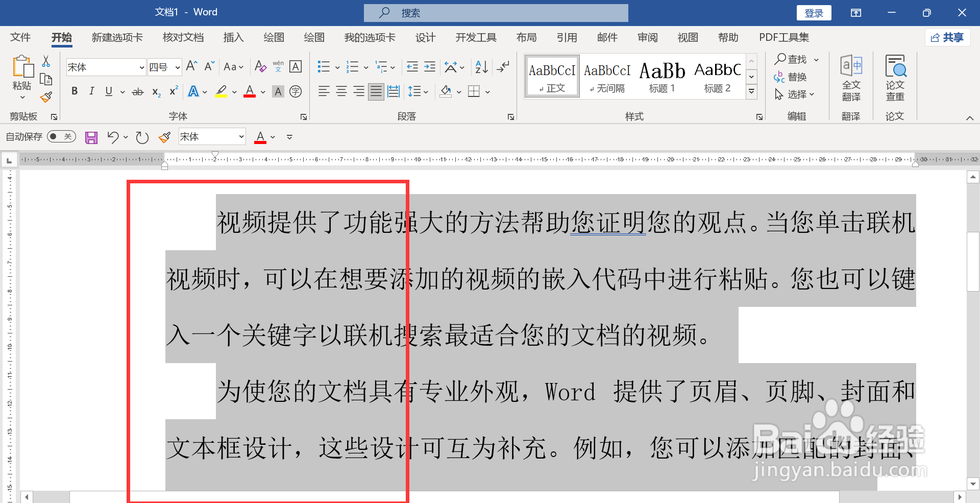Click the Paste clipboard icon
The width and height of the screenshot is (980, 503).
click(x=22, y=67)
